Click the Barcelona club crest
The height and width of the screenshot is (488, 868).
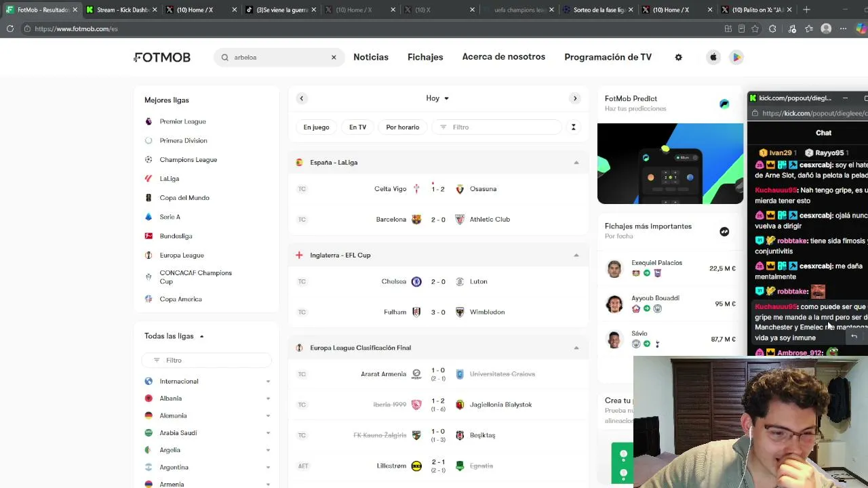416,220
